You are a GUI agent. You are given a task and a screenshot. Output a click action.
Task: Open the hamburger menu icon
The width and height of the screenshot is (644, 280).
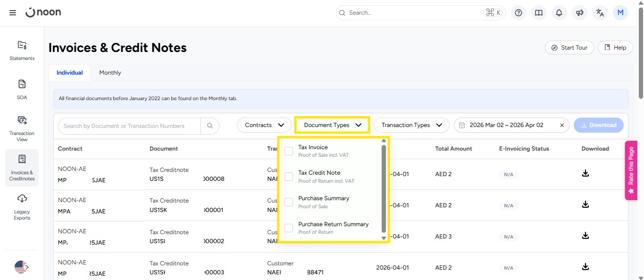[13, 13]
